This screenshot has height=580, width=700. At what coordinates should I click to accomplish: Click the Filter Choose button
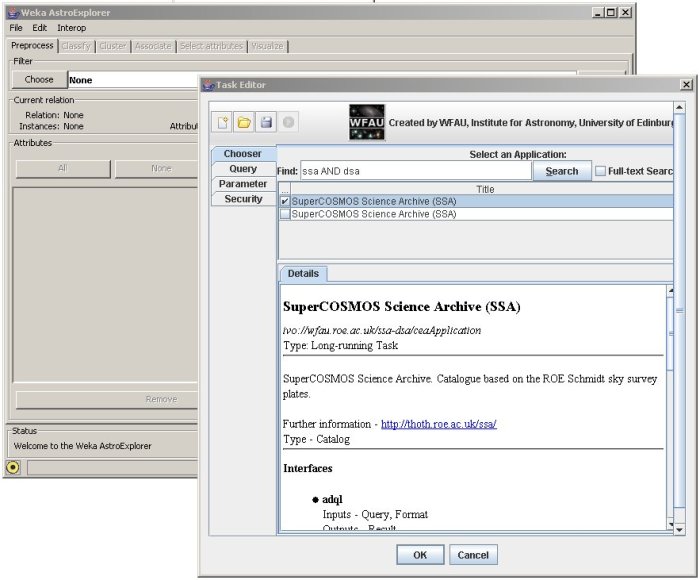coord(39,80)
